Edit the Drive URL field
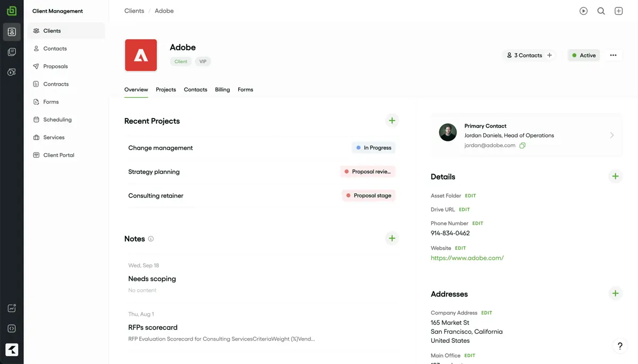Image resolution: width=638 pixels, height=364 pixels. (x=464, y=210)
